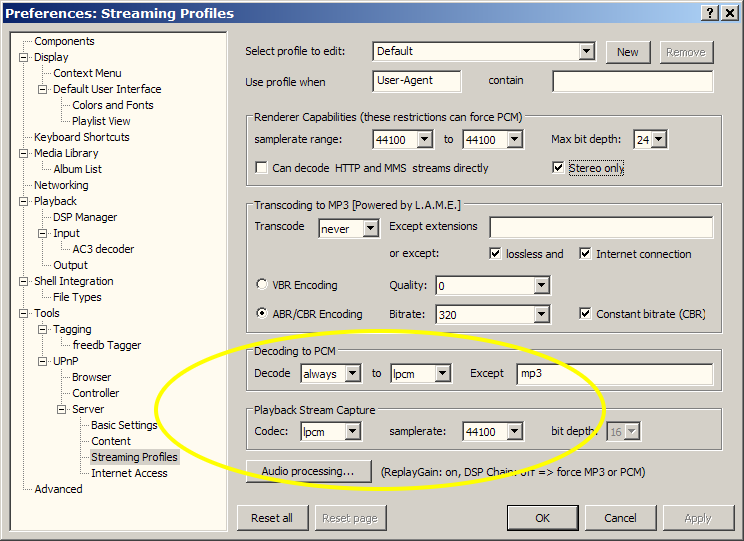Screen dimensions: 744x541
Task: Open the Playback Stream Capture Codec dropdown
Action: (352, 431)
